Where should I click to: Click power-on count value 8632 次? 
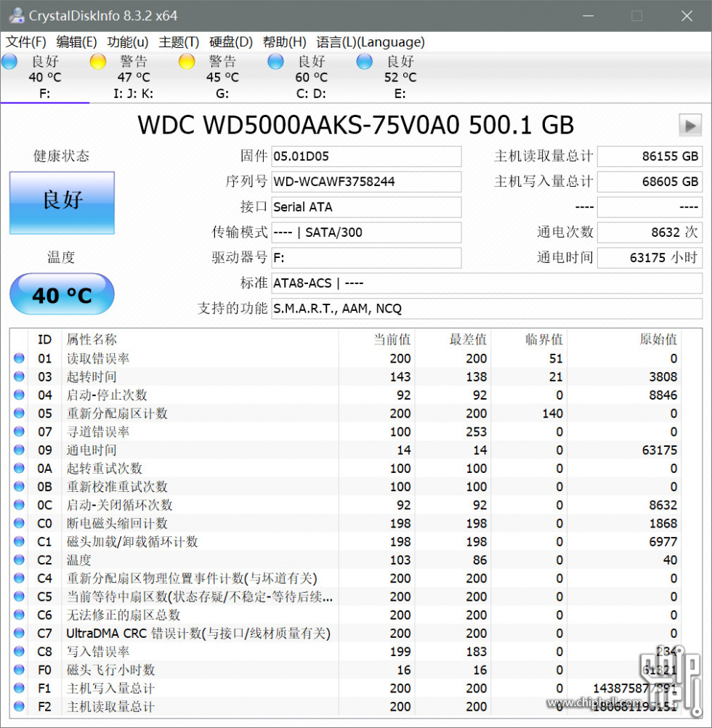[650, 232]
